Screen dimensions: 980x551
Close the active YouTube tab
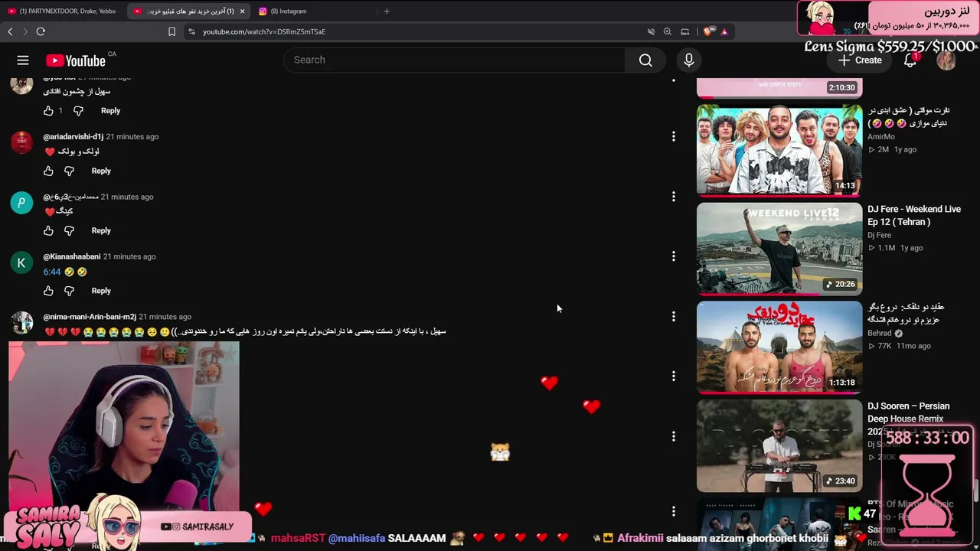coord(242,11)
